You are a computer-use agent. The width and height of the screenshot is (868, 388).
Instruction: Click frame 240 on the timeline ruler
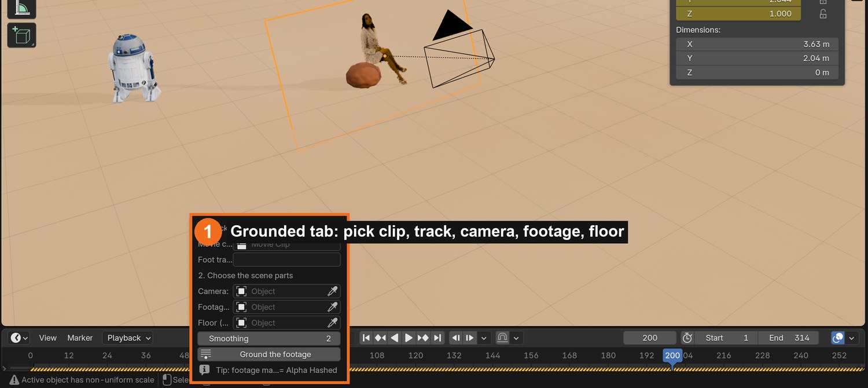[801, 356]
